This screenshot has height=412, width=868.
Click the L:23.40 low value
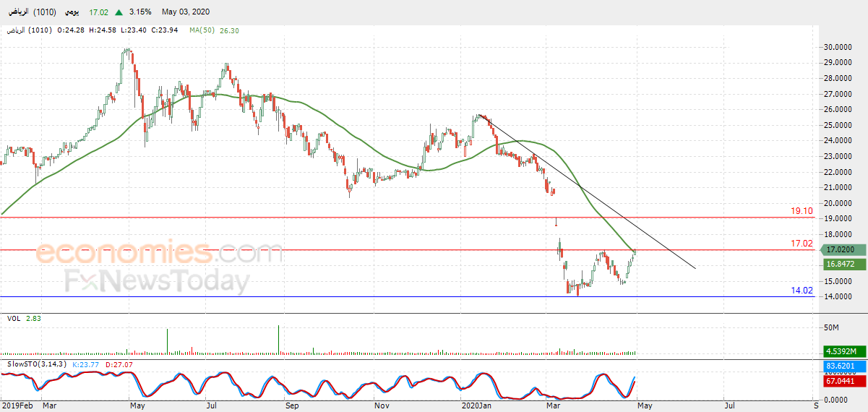click(x=136, y=30)
